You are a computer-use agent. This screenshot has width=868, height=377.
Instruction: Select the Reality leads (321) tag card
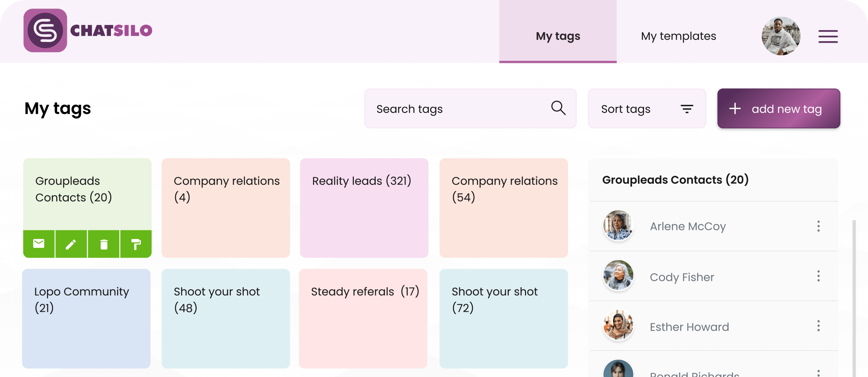(x=364, y=208)
